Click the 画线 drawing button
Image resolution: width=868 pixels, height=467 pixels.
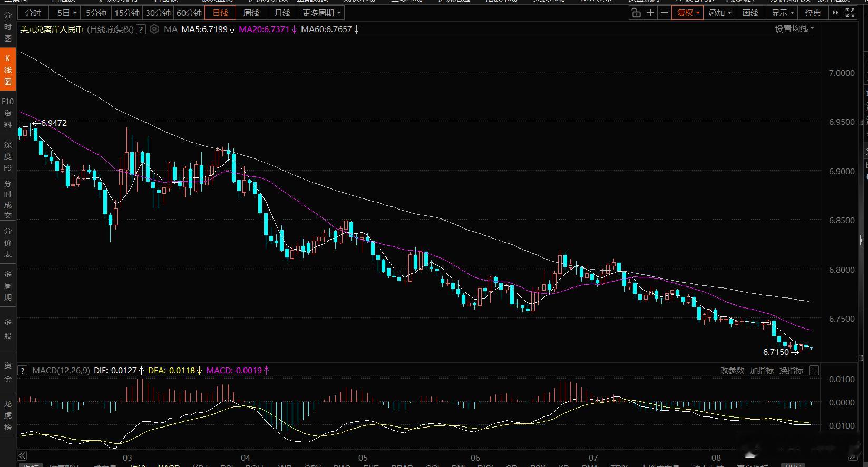[x=750, y=13]
